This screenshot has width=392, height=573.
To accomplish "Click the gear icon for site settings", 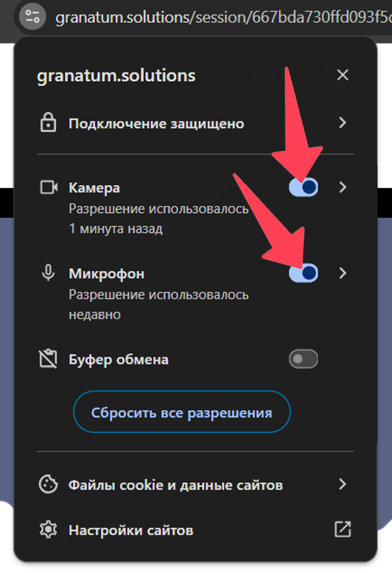I will (48, 530).
